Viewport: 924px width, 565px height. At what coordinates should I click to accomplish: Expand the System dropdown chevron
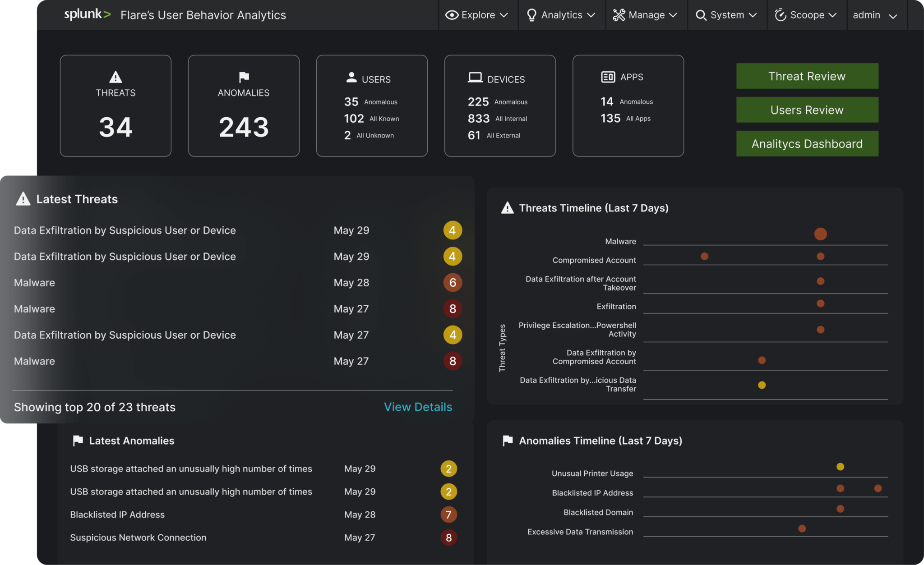click(x=753, y=15)
